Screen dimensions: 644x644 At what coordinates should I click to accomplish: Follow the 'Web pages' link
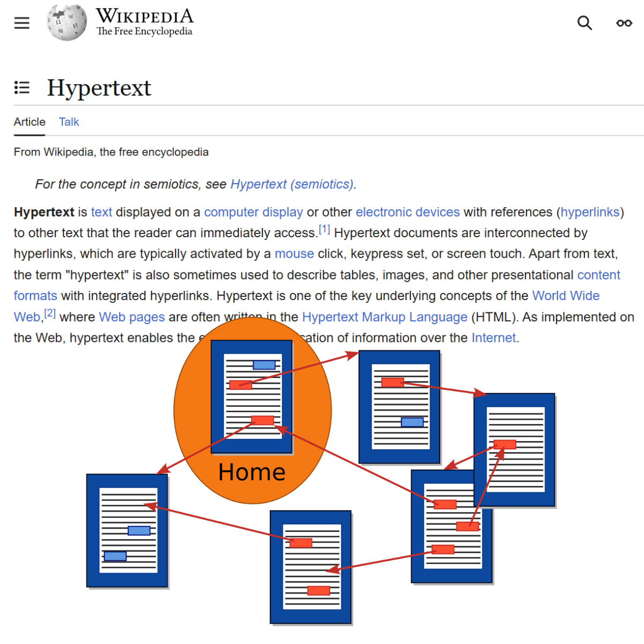(x=132, y=317)
